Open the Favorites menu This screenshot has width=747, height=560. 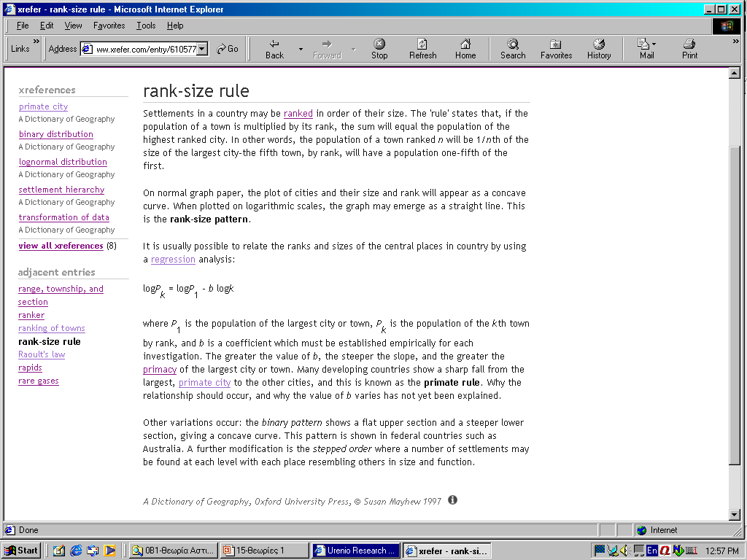pyautogui.click(x=109, y=26)
